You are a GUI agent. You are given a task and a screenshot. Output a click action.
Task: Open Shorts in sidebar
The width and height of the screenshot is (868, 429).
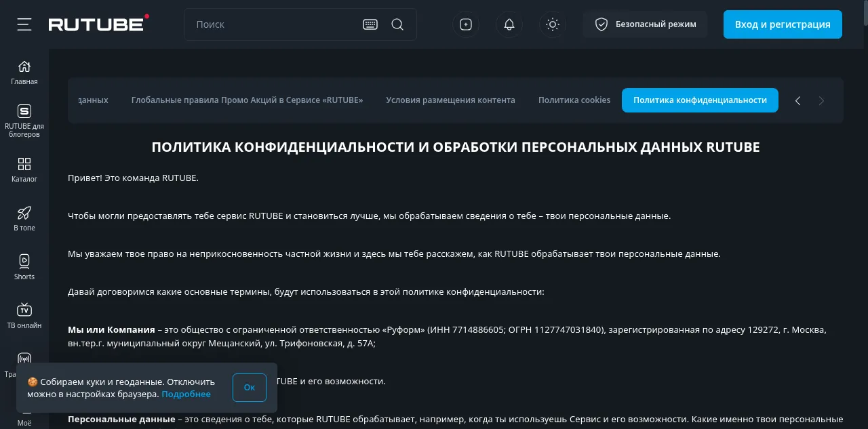[x=24, y=268]
